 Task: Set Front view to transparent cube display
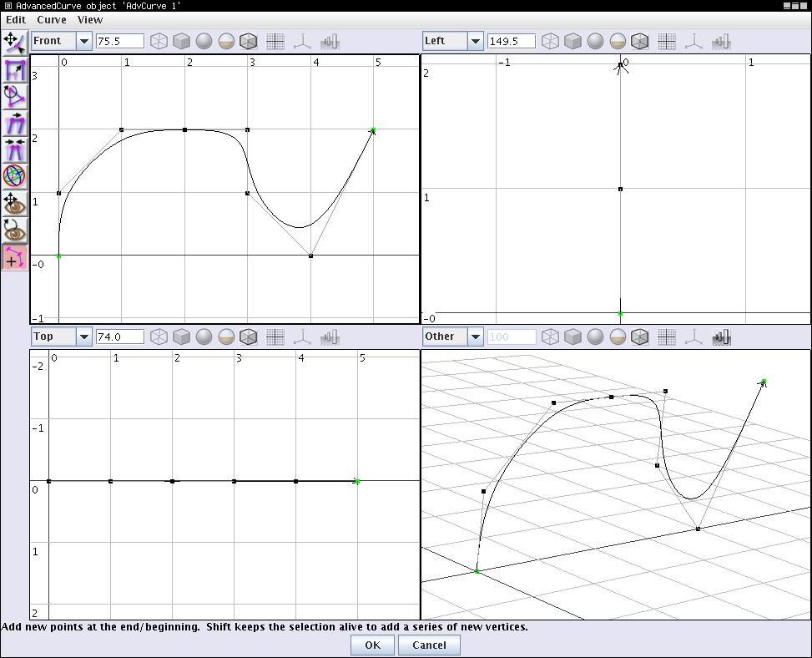pos(249,42)
